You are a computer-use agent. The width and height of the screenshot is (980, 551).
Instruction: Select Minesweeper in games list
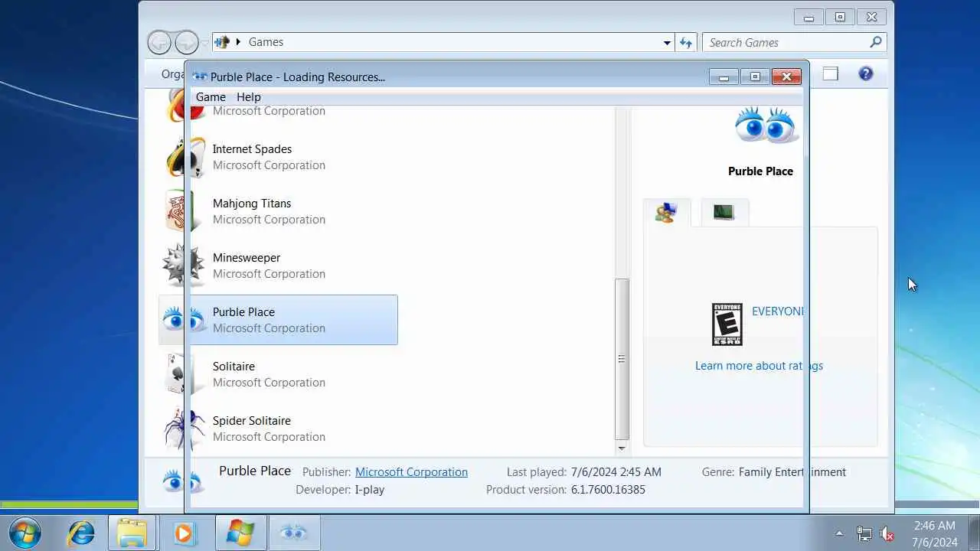[x=278, y=266]
